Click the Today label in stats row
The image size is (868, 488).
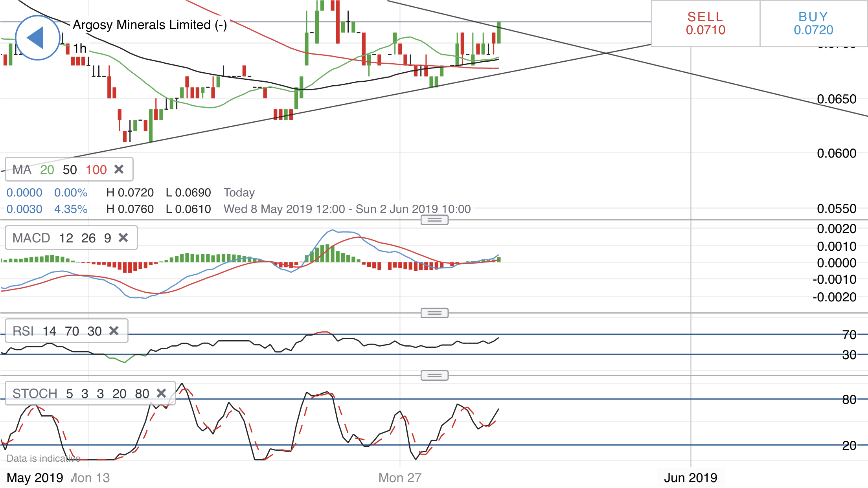coord(239,193)
